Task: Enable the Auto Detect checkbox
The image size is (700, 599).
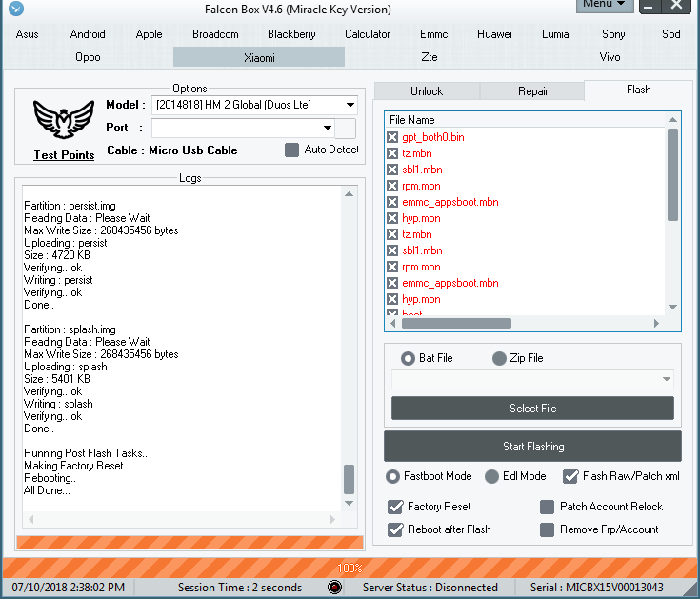Action: [x=291, y=150]
